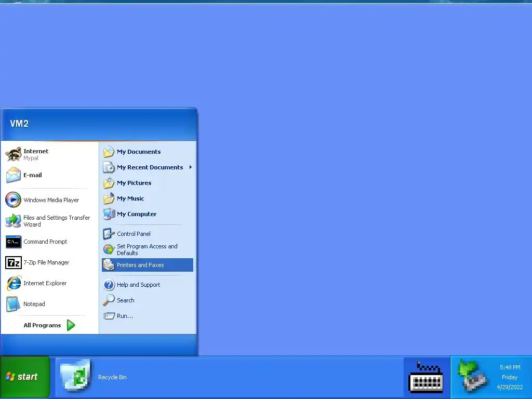Open My Documents folder icon
Viewport: 532px width, 399px height.
tap(109, 152)
